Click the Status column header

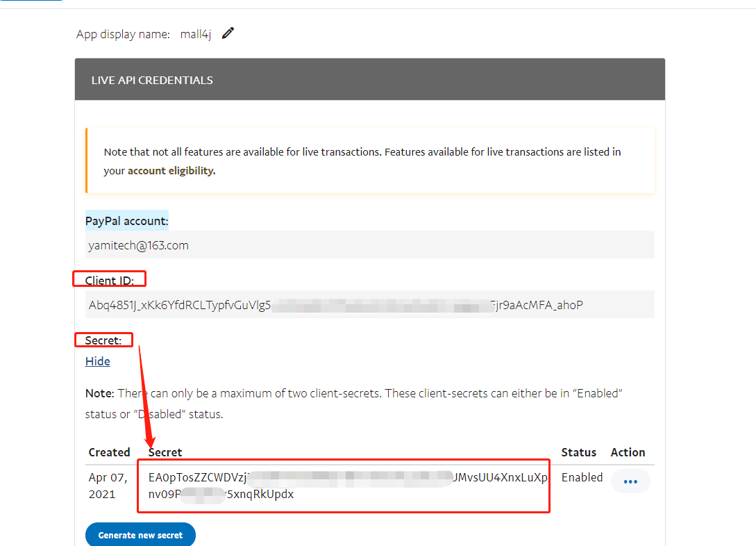click(x=578, y=452)
